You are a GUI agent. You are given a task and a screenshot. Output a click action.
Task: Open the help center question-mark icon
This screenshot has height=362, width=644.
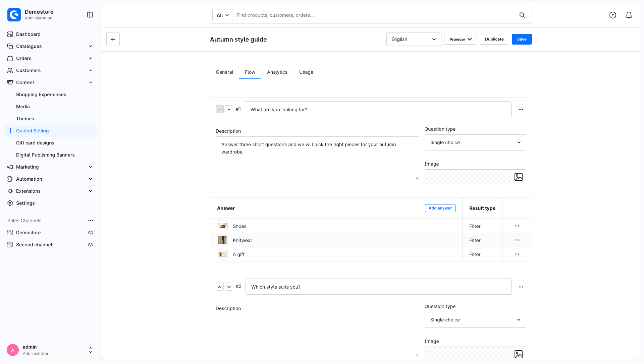[x=613, y=15]
